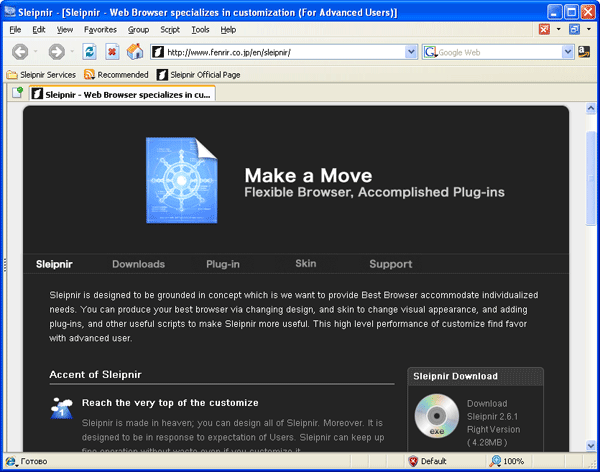Click Reach the very top of the customize
Screen dimensions: 600x472
(x=170, y=403)
